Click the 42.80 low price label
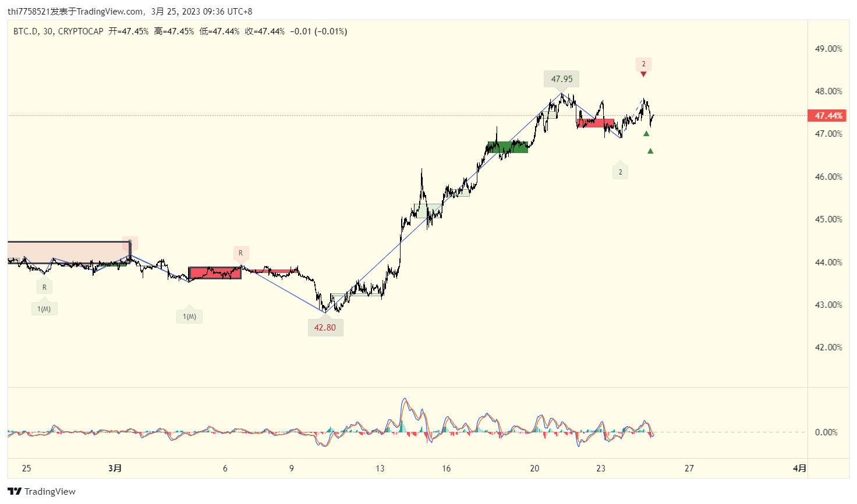 (x=325, y=328)
